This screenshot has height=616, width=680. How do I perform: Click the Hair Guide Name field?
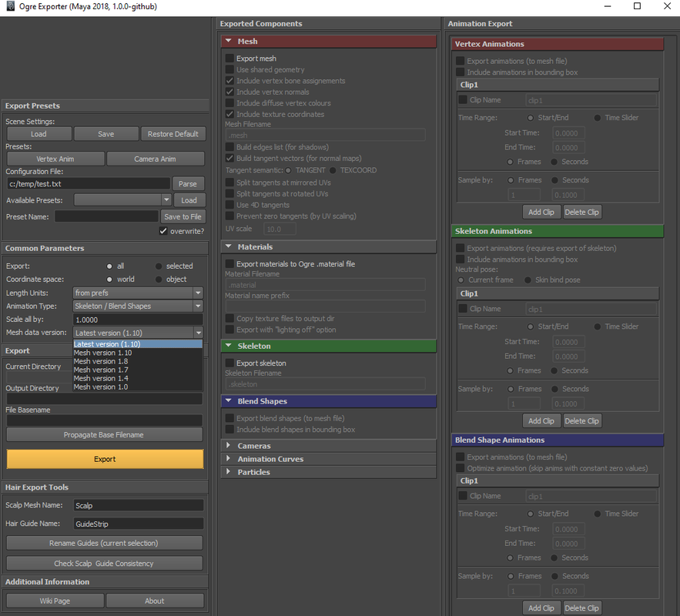(139, 524)
